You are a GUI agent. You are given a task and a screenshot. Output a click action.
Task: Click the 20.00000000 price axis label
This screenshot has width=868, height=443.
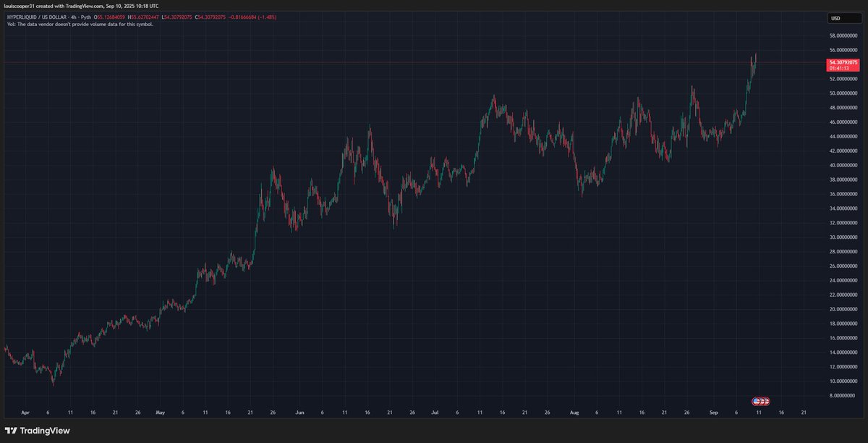843,309
